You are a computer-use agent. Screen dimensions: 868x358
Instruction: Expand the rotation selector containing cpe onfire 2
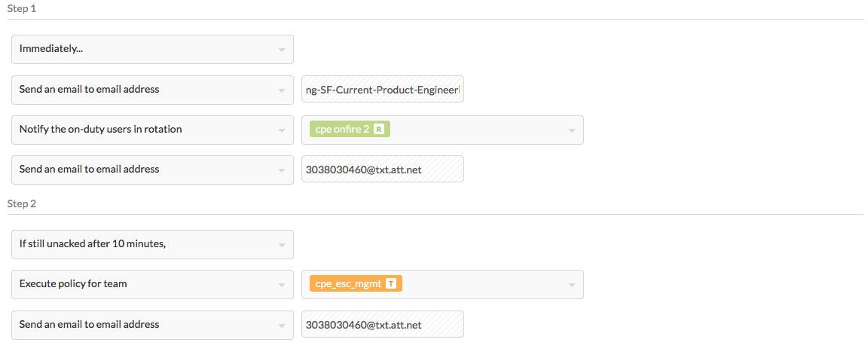pyautogui.click(x=442, y=130)
